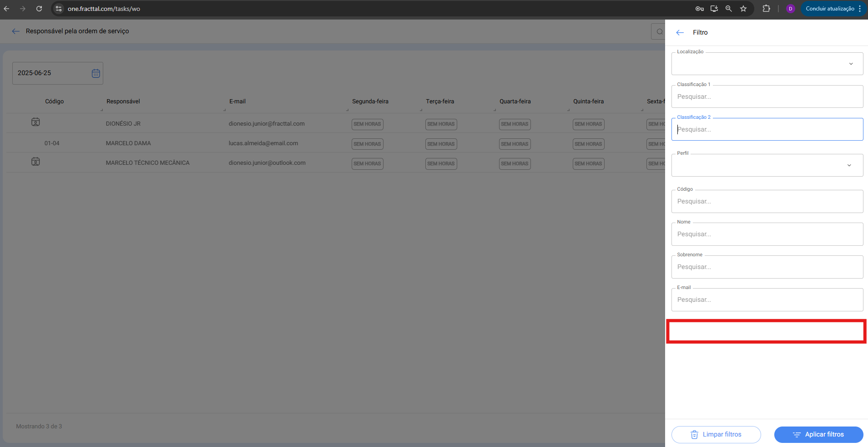Image resolution: width=868 pixels, height=447 pixels.
Task: Click SEM HORAS Quarta-feira for MARCELO DAMA
Action: [515, 144]
